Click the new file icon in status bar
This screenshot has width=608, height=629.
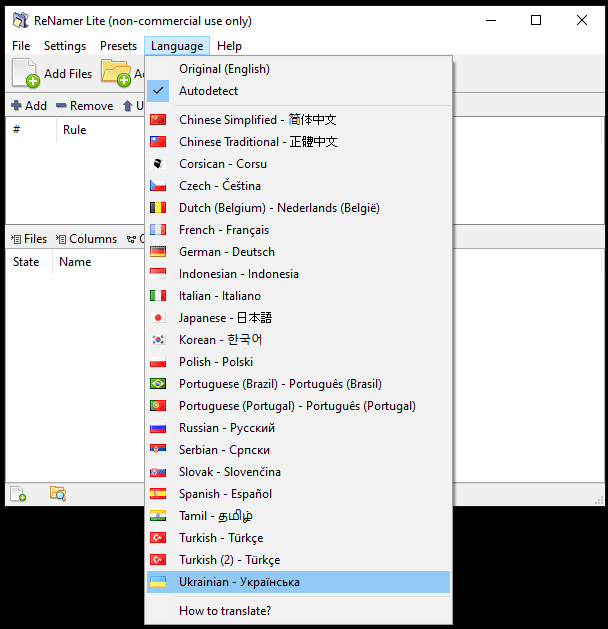tap(18, 493)
